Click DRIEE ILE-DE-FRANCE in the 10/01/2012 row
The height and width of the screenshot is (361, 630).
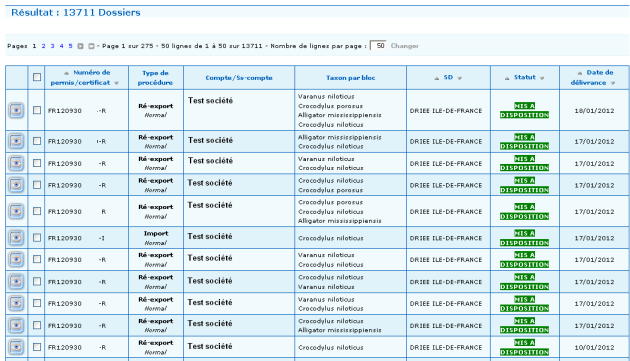[446, 347]
